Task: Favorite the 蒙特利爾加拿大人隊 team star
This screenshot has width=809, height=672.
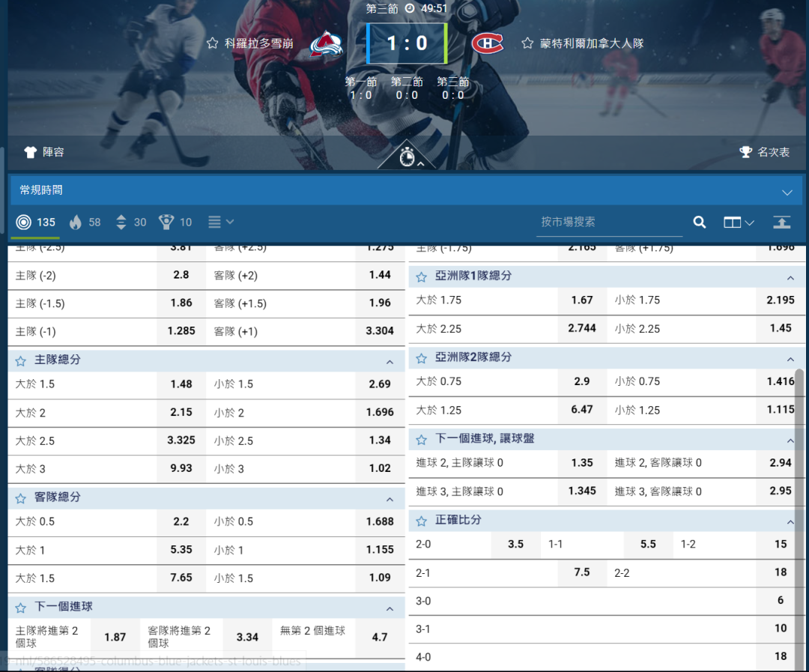Action: [527, 43]
